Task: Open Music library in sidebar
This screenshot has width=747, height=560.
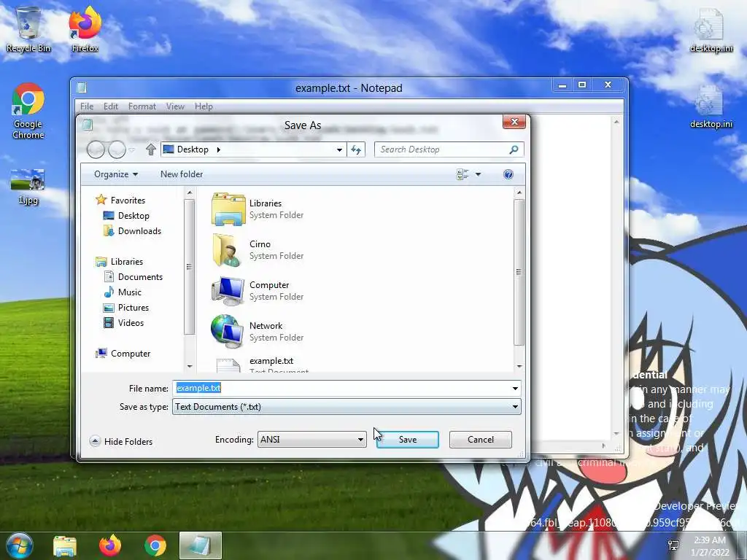Action: (123, 292)
